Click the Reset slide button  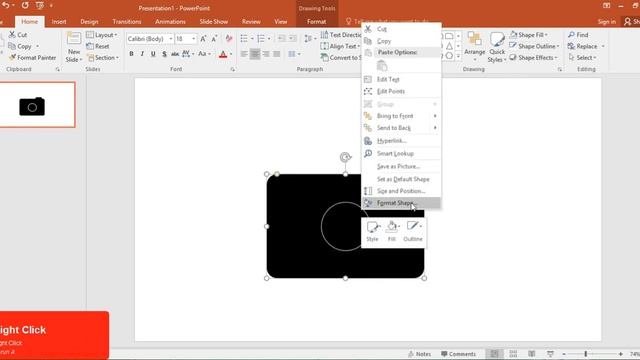point(98,47)
